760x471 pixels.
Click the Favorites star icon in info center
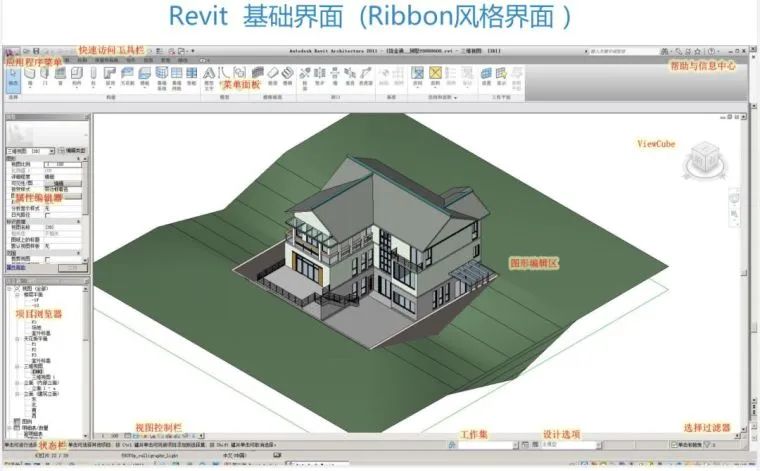tap(698, 51)
